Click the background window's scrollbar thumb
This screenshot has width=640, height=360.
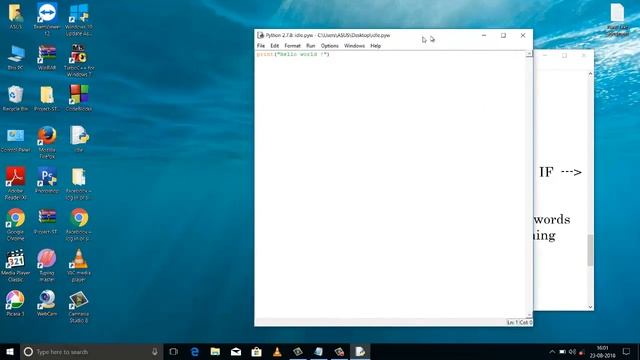pos(590,250)
